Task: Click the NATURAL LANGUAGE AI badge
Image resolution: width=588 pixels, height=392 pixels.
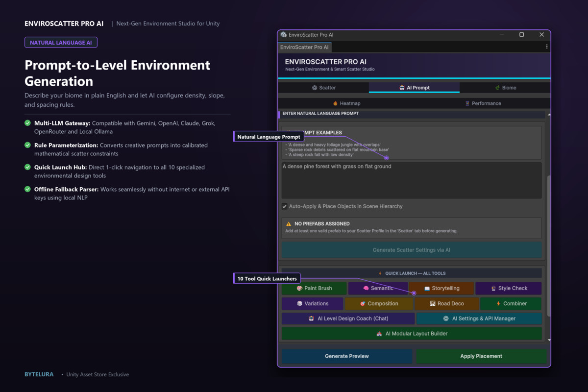Action: [61, 43]
